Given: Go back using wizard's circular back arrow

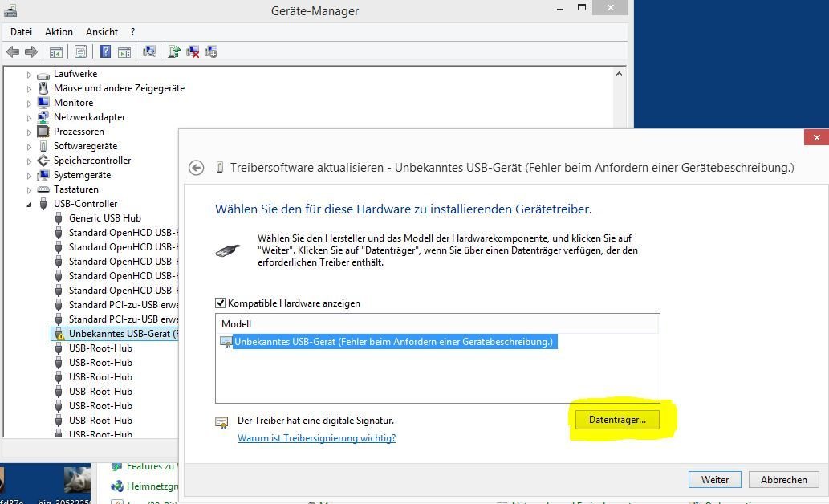Looking at the screenshot, I should 196,168.
